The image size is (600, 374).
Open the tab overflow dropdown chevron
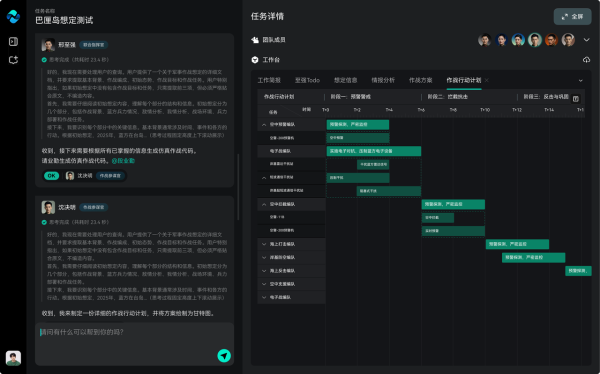(x=580, y=80)
